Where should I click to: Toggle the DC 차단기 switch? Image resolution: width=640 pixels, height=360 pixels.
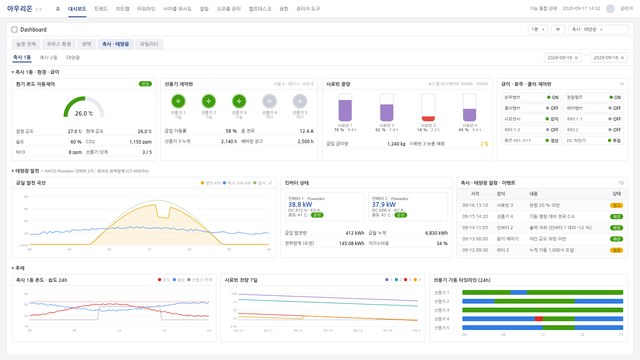615,140
